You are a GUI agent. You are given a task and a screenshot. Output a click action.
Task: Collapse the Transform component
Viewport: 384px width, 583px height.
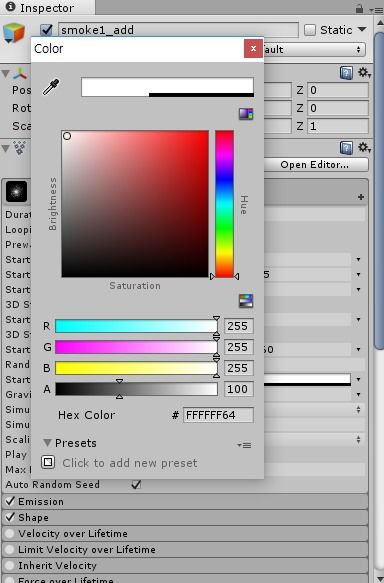6,74
